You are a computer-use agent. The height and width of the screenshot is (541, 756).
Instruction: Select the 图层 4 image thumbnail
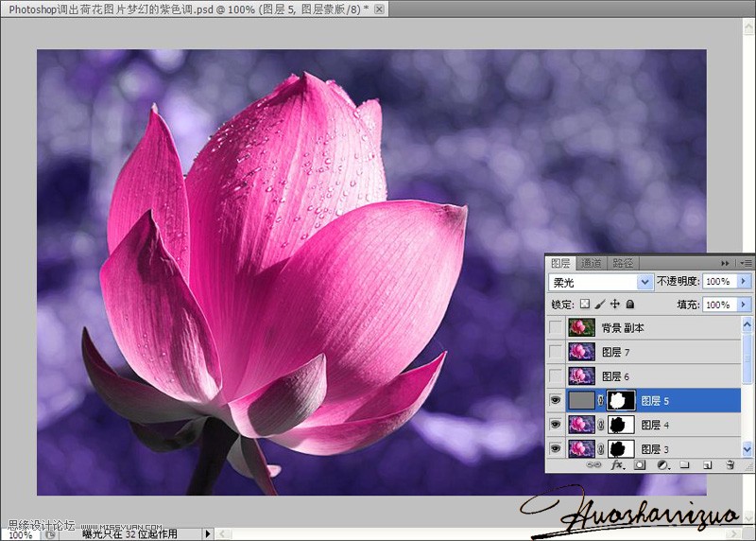coord(582,425)
